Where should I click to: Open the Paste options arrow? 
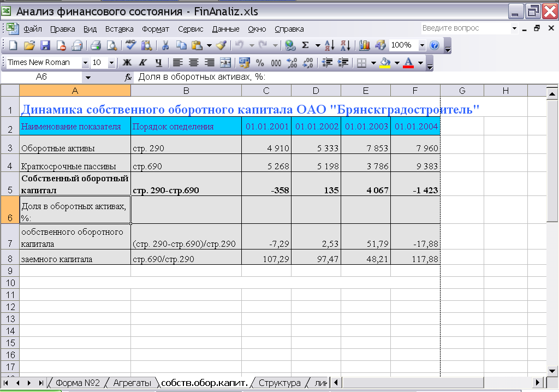pyautogui.click(x=209, y=45)
